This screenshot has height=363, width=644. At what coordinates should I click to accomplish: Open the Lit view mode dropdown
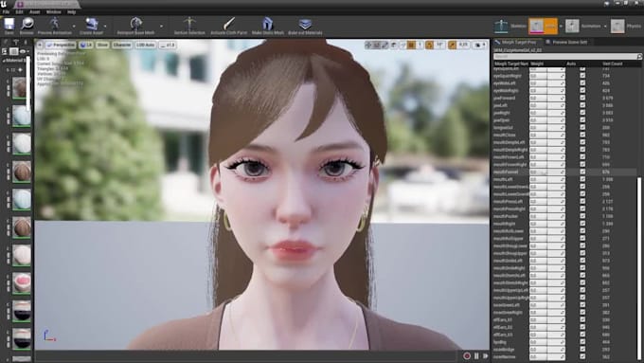point(86,45)
